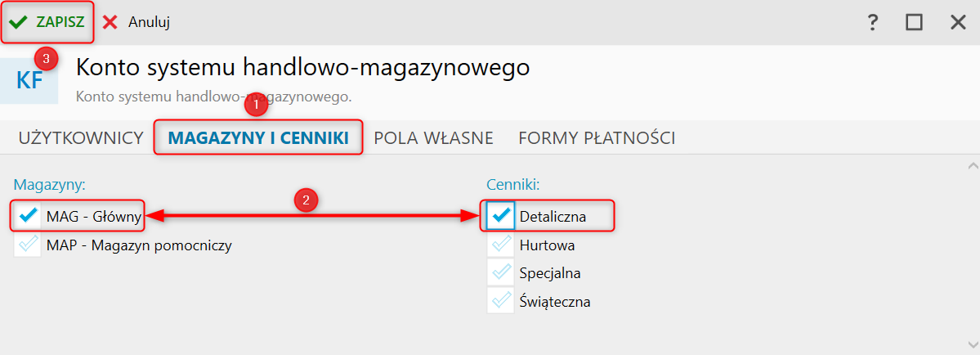The height and width of the screenshot is (355, 980).
Task: Open the question mark help icon
Action: (x=872, y=22)
